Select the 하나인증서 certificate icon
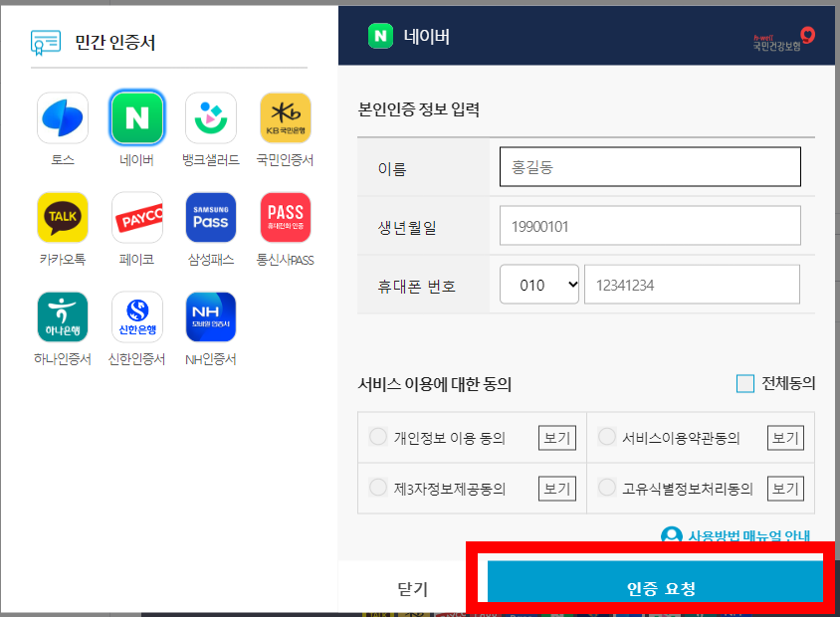This screenshot has width=840, height=617. [63, 315]
